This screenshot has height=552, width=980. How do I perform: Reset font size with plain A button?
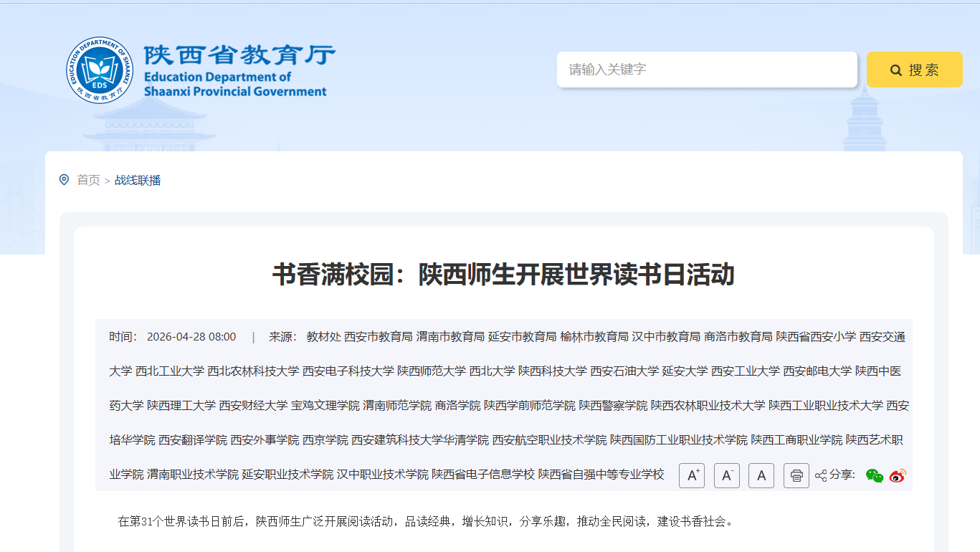tap(761, 475)
